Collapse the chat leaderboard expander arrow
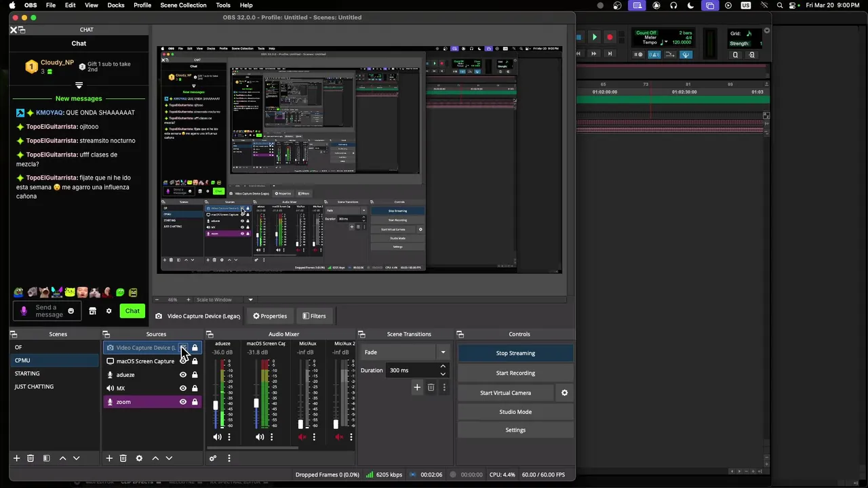 click(x=79, y=85)
